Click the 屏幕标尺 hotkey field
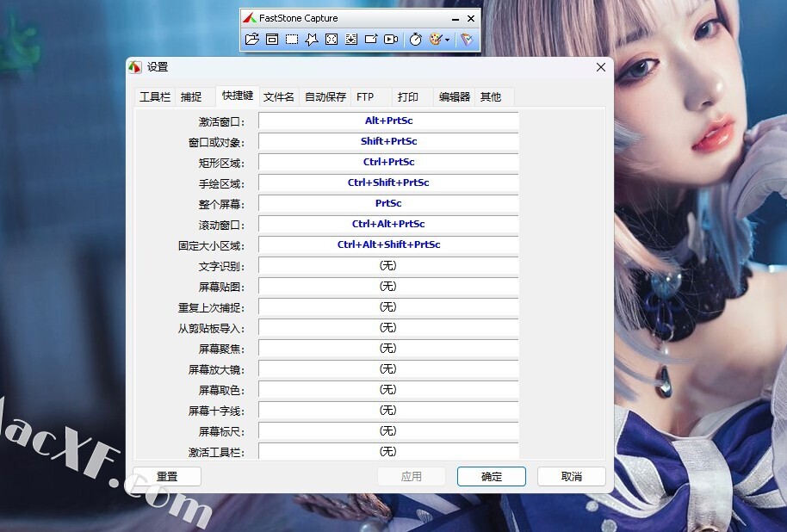The image size is (787, 532). 388,430
